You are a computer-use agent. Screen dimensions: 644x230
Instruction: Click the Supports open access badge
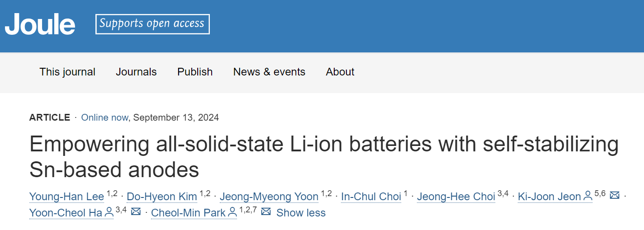(x=152, y=24)
